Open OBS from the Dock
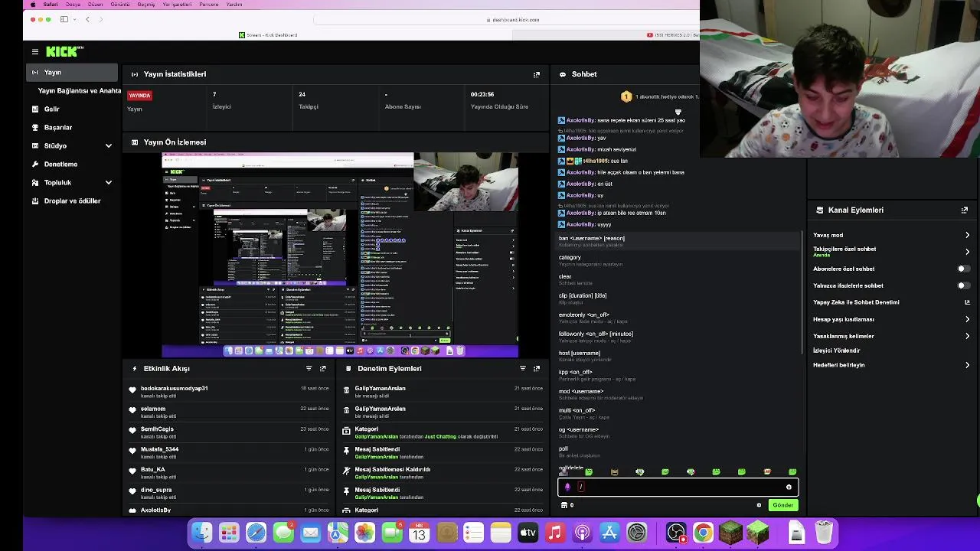 pyautogui.click(x=676, y=532)
